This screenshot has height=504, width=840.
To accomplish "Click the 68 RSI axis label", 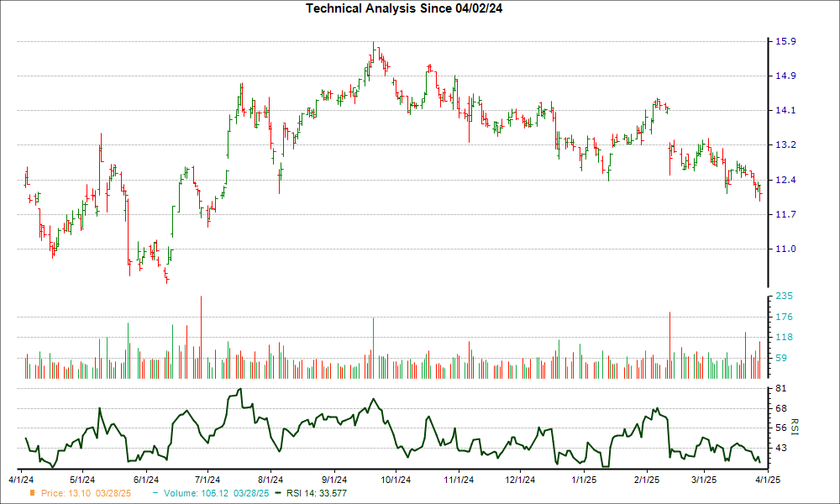I will 781,408.
